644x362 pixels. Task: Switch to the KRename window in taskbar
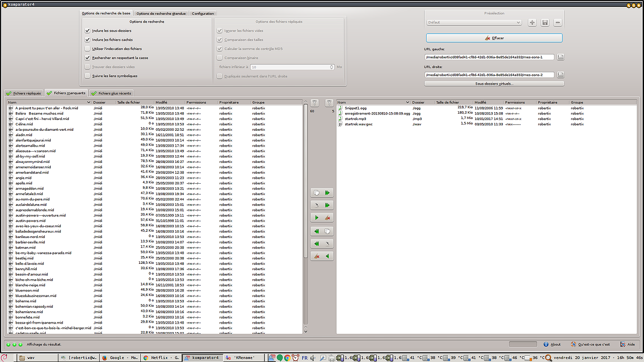pyautogui.click(x=243, y=357)
